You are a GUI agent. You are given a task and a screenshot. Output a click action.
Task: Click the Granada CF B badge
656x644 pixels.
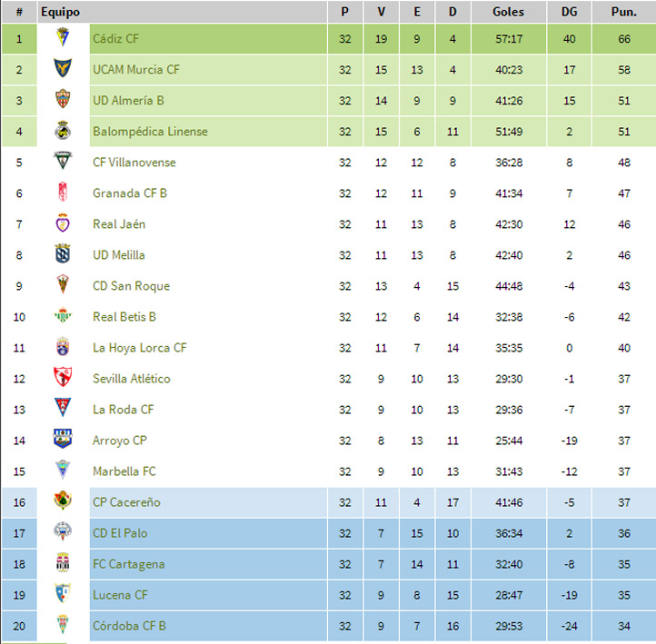[x=63, y=192]
